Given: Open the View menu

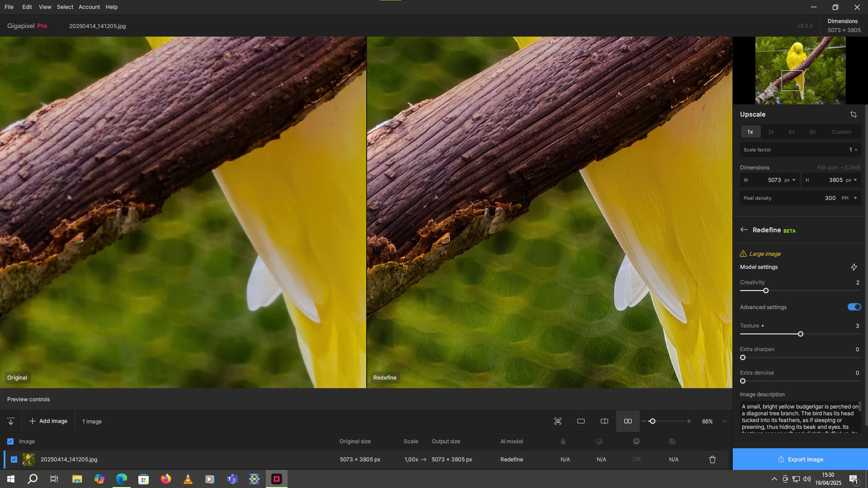Looking at the screenshot, I should pyautogui.click(x=45, y=7).
